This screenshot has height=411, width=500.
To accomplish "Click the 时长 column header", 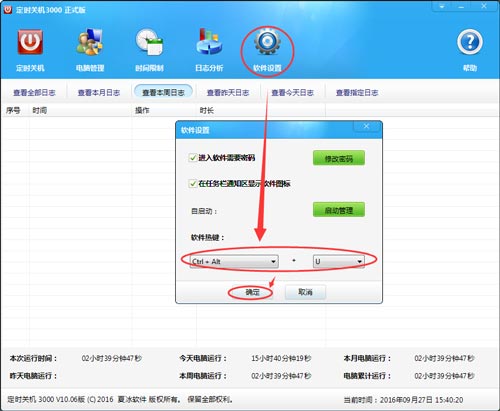I will tap(207, 110).
